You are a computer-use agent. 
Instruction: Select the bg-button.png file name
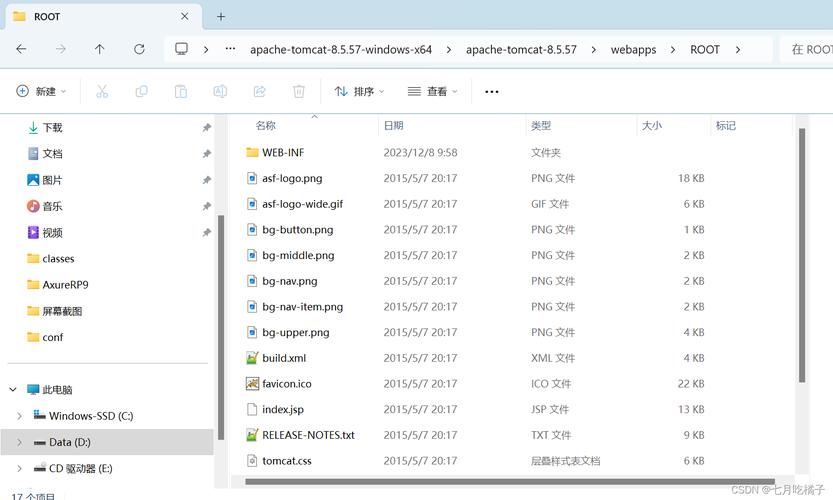298,230
